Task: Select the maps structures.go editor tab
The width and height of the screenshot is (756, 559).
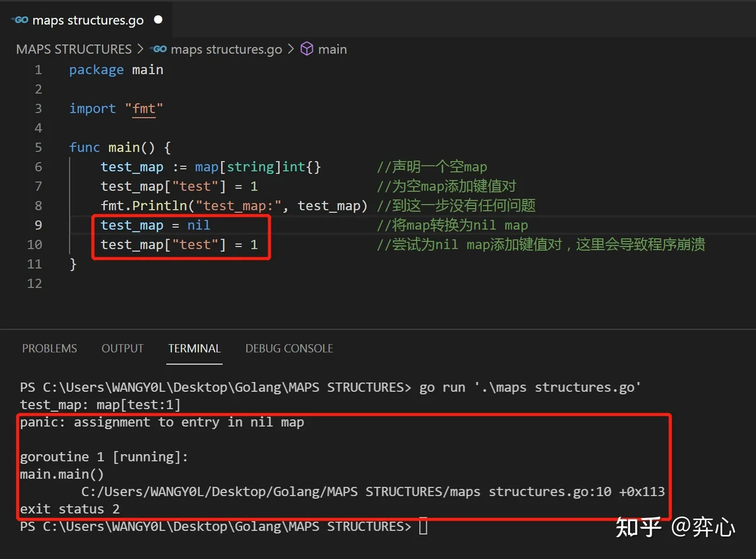Action: point(86,20)
